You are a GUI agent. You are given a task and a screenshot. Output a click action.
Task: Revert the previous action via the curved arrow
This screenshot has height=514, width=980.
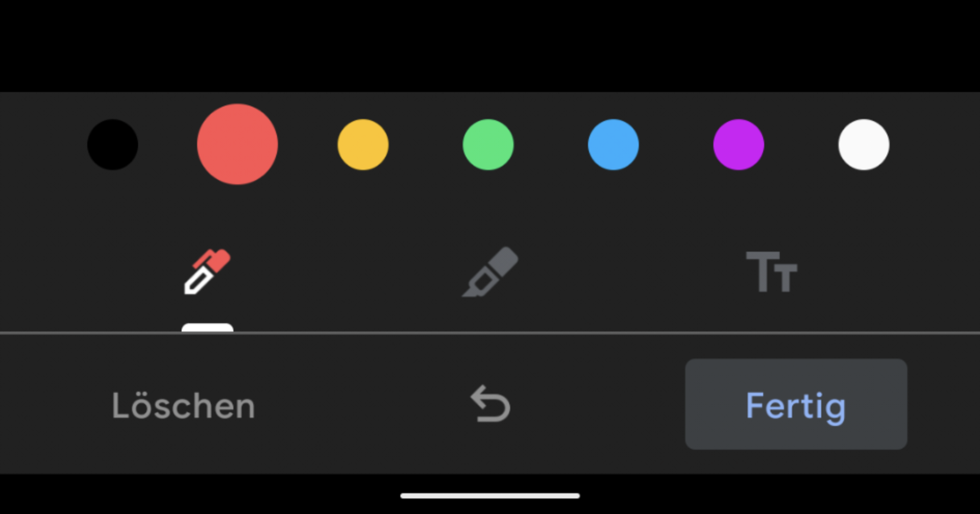[x=490, y=404]
